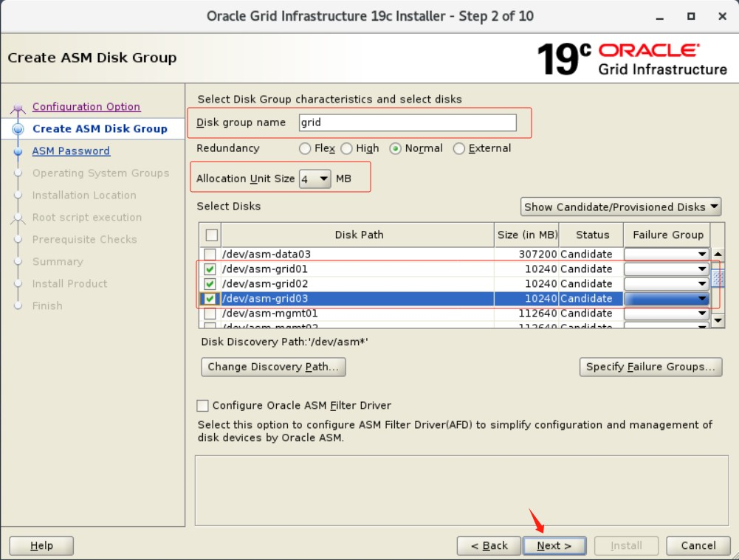Click the Disk Path column header
Image resolution: width=739 pixels, height=560 pixels.
tap(358, 235)
